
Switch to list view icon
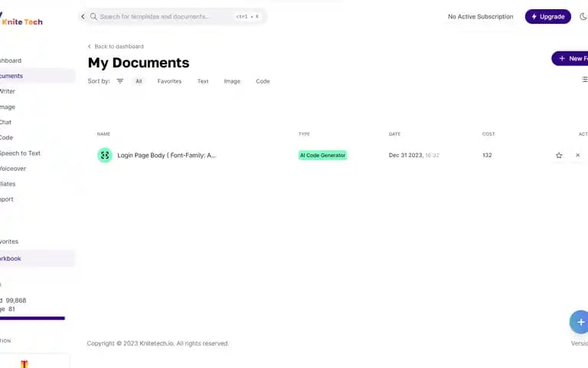tap(585, 79)
